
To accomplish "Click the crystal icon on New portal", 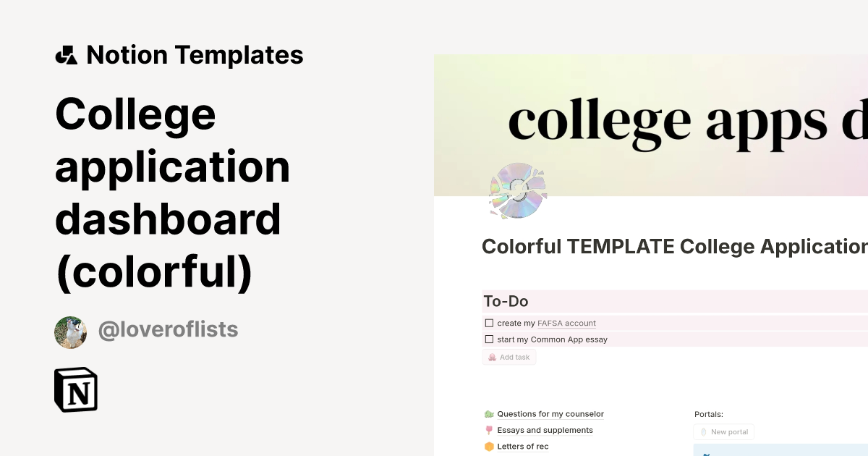I will click(702, 432).
